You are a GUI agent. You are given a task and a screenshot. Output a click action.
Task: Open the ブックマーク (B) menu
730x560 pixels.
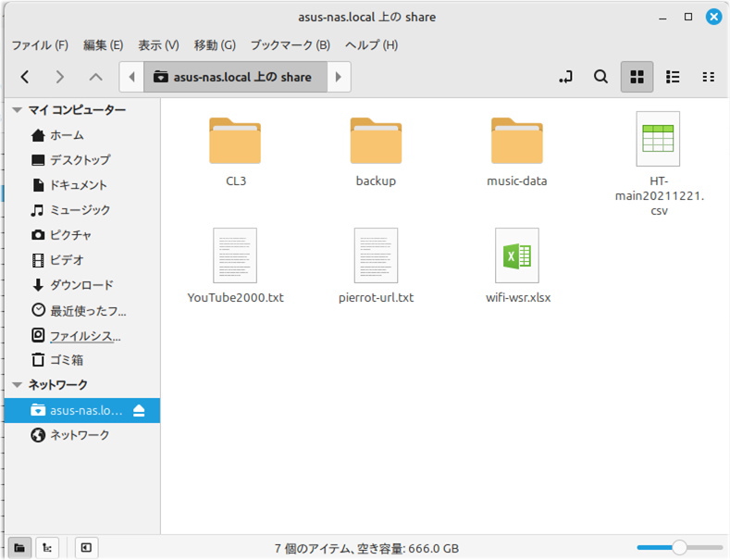click(x=290, y=44)
